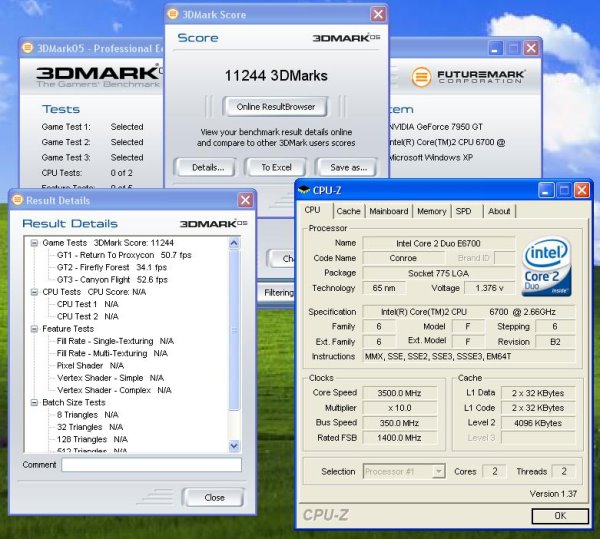Click NVIDIA GeForce 7950 GT system text

436,127
